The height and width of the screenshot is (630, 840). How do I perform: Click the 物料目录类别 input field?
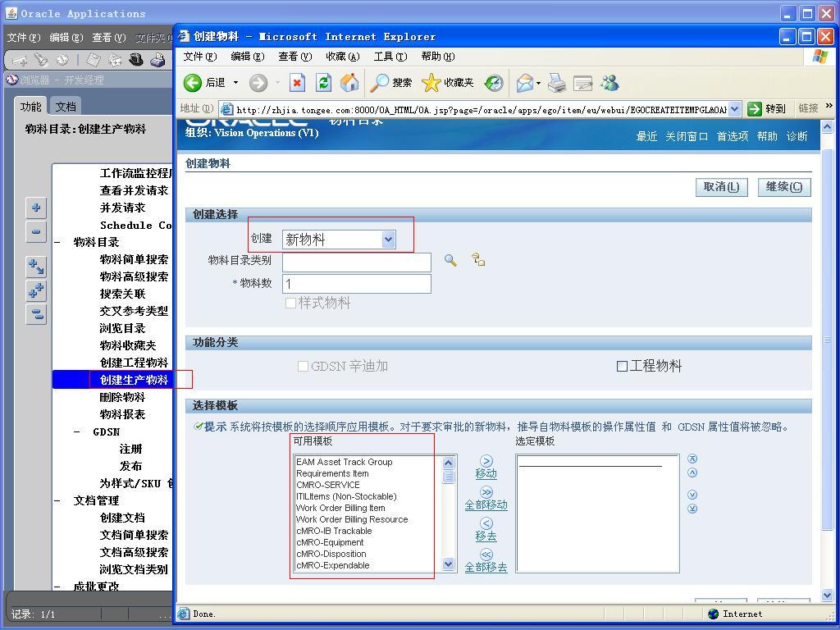tap(357, 262)
